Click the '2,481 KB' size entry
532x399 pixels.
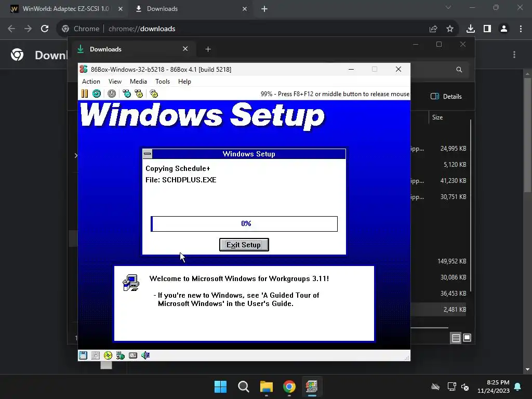[x=455, y=310]
